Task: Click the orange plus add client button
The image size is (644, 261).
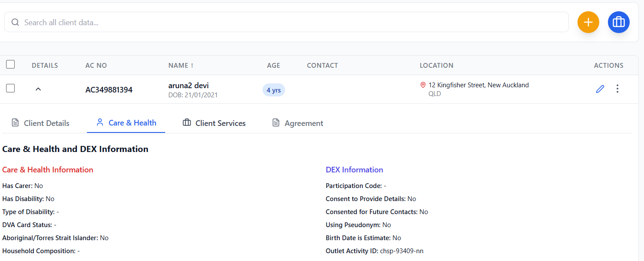Action: click(x=588, y=22)
